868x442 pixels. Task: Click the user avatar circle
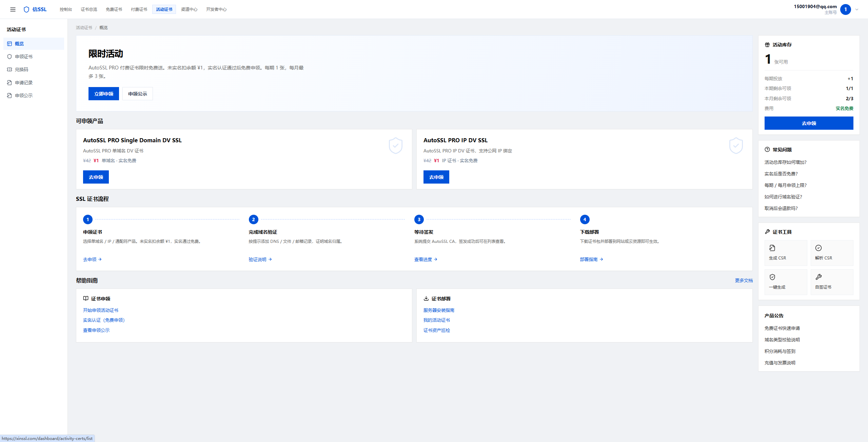[846, 9]
